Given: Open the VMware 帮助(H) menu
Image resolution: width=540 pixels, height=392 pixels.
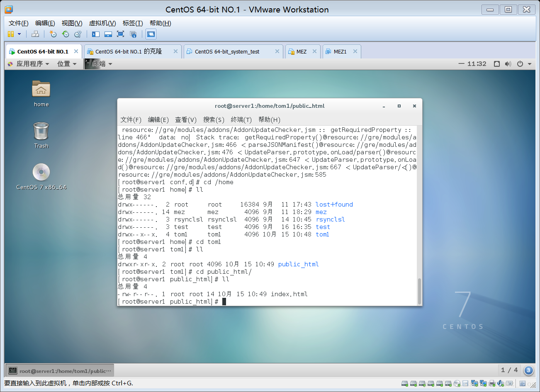Looking at the screenshot, I should [x=160, y=23].
